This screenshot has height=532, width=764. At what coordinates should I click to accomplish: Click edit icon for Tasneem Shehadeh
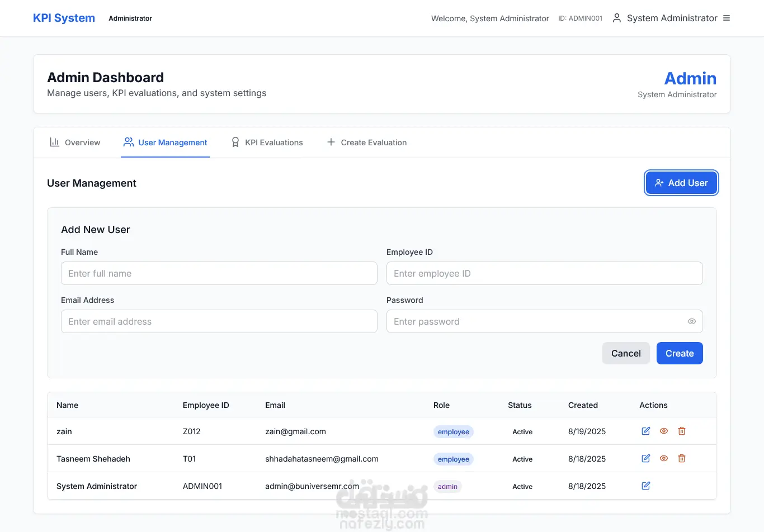point(646,458)
